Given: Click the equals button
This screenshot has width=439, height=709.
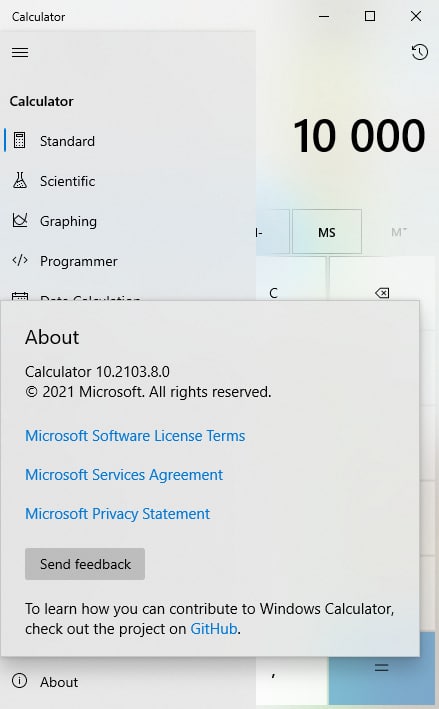Looking at the screenshot, I should click(382, 667).
